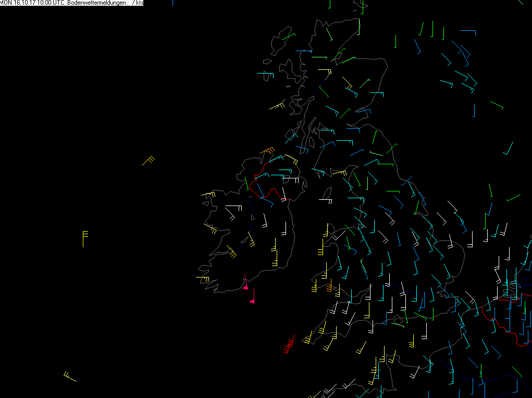The height and width of the screenshot is (398, 532).
Task: Select the magenta pennant barb offshore south of Ireland
Action: coord(252,296)
